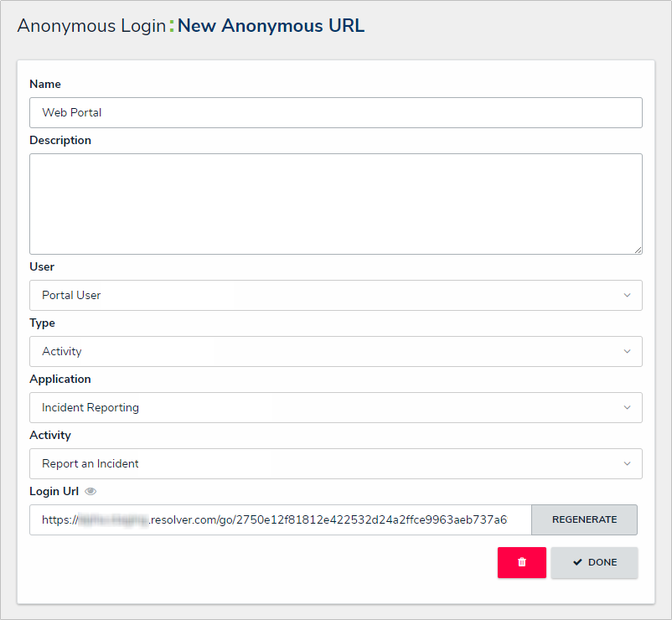This screenshot has width=672, height=620.
Task: Click inside the empty Description box
Action: (335, 204)
